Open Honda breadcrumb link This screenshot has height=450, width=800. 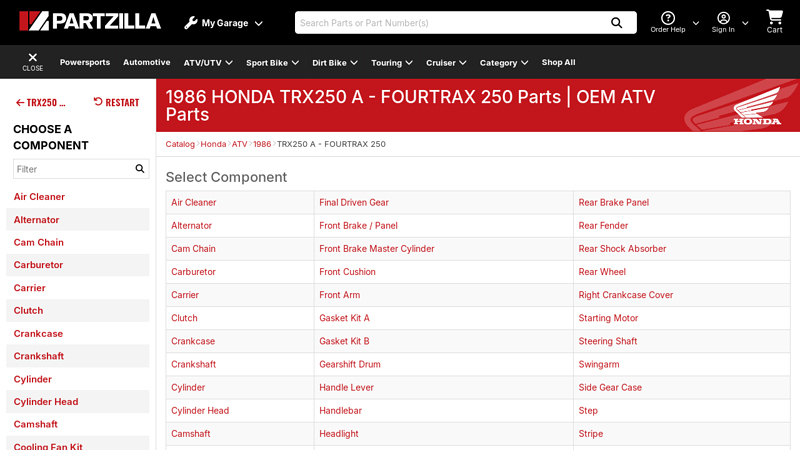pos(213,144)
